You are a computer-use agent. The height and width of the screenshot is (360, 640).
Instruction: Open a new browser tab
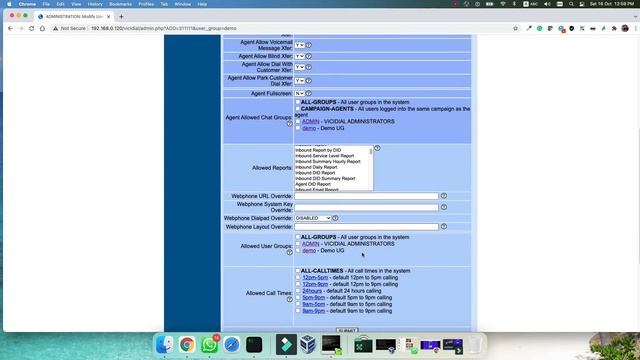121,17
